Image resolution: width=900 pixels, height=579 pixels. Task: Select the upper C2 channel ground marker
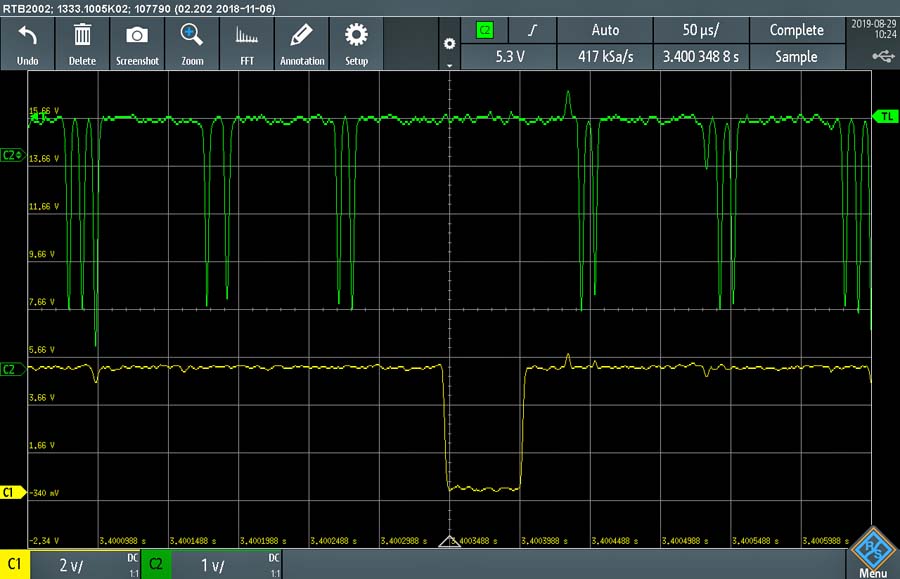(13, 155)
